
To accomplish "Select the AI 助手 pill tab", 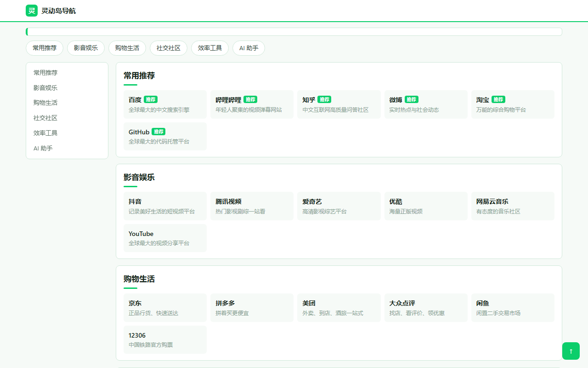I will point(249,48).
